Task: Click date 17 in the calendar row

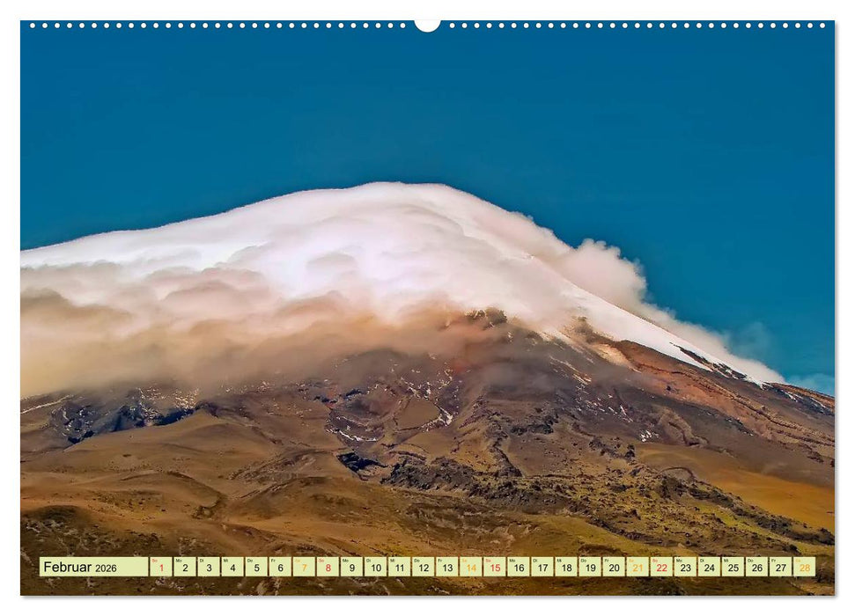Action: (542, 567)
